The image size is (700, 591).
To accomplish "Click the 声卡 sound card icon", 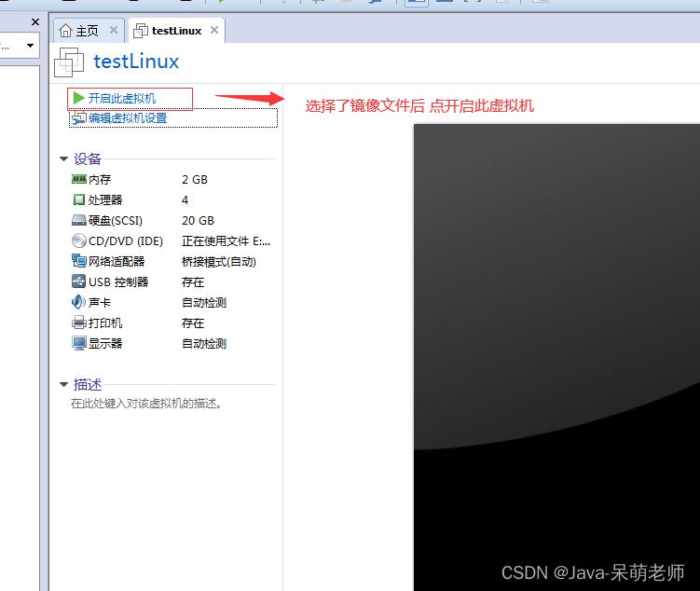I will [78, 302].
